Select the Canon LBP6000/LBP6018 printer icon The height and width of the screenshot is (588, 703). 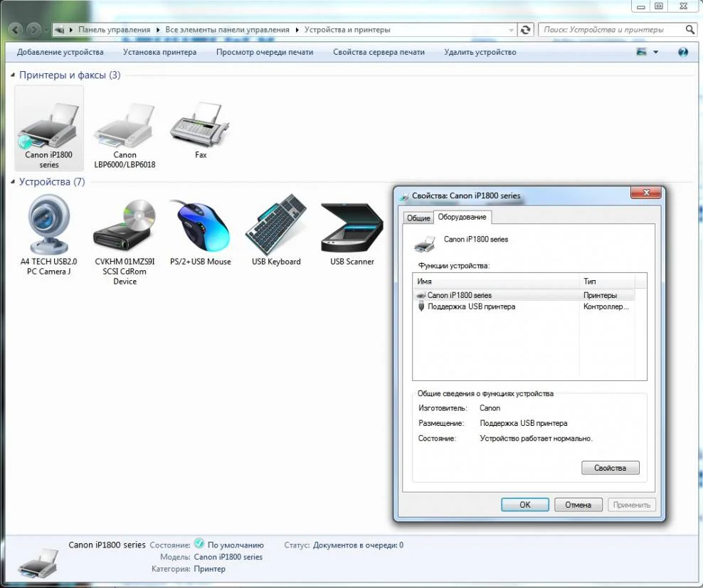[x=125, y=125]
